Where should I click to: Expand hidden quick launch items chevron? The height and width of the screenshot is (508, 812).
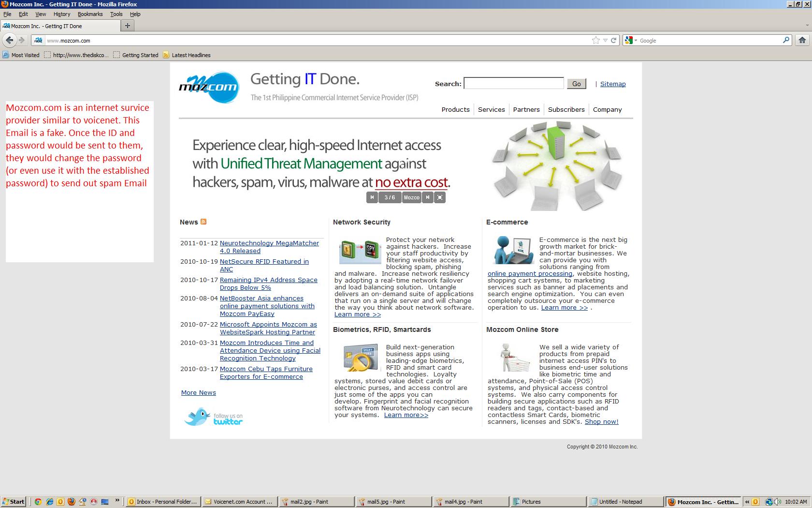[117, 501]
